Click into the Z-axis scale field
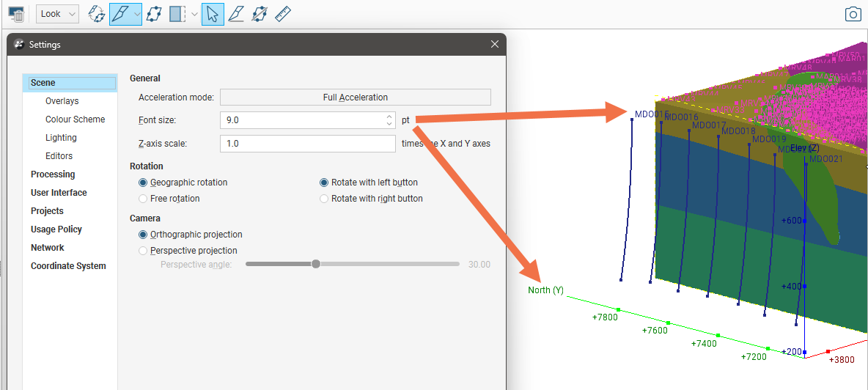The image size is (868, 390). pyautogui.click(x=308, y=144)
